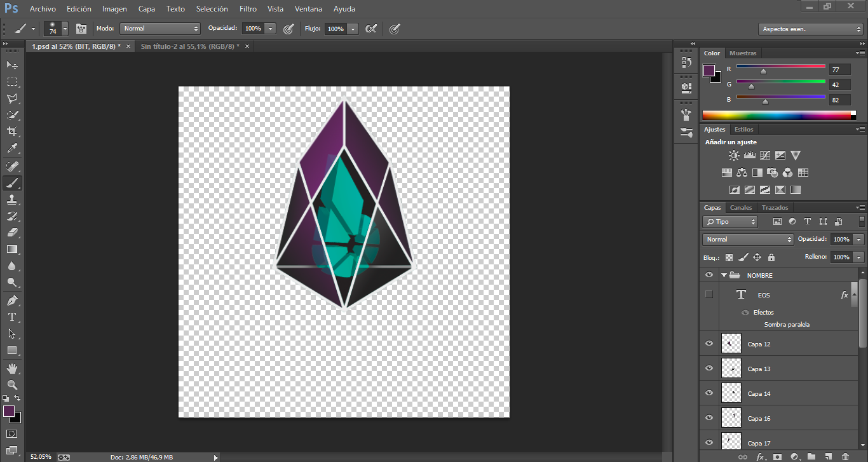Open the layer filter Tipo dropdown
Viewport: 868px width, 462px height.
pos(730,222)
